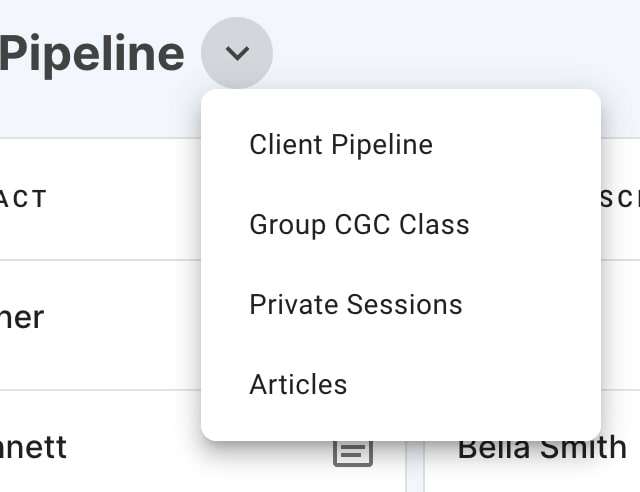640x492 pixels.
Task: Click the gray circular button next to Pipeline
Action: coord(237,53)
